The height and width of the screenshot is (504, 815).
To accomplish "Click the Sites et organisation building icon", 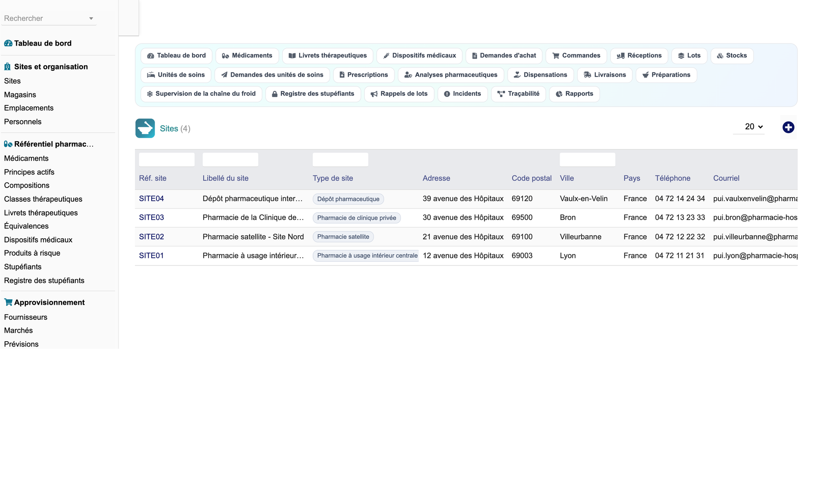I will coord(8,67).
